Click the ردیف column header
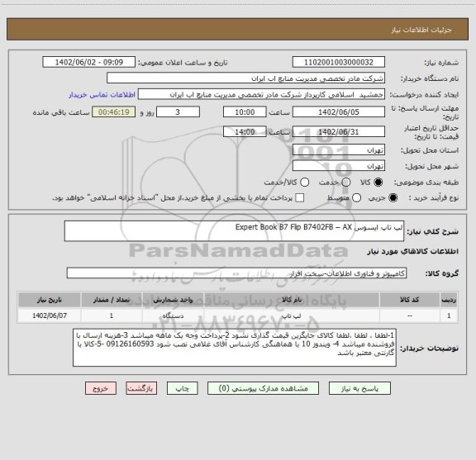This screenshot has width=476, height=460. point(449,300)
